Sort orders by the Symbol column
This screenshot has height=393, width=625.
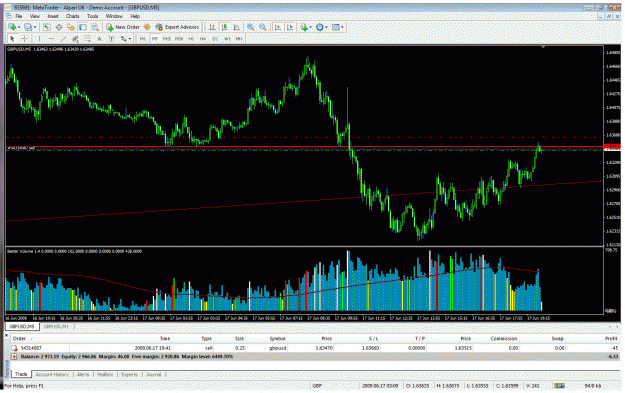click(277, 338)
